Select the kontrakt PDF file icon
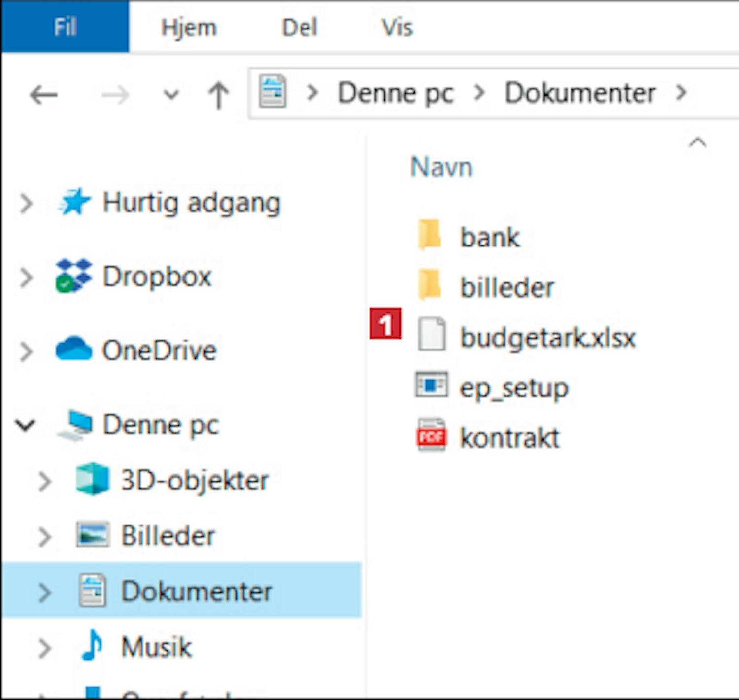 (431, 436)
